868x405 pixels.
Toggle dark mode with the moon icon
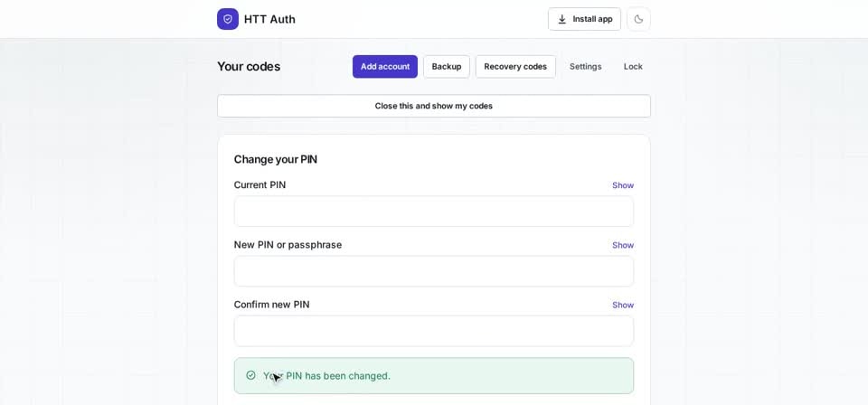click(x=638, y=19)
